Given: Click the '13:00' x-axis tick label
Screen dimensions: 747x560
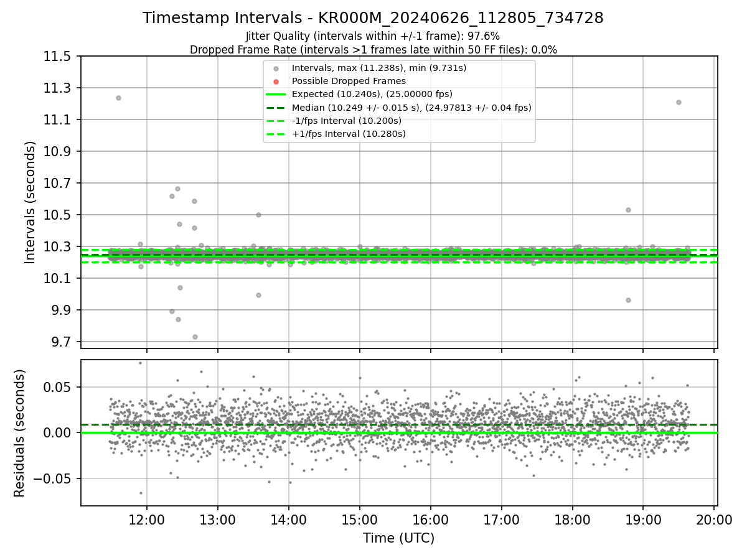Looking at the screenshot, I should [218, 520].
